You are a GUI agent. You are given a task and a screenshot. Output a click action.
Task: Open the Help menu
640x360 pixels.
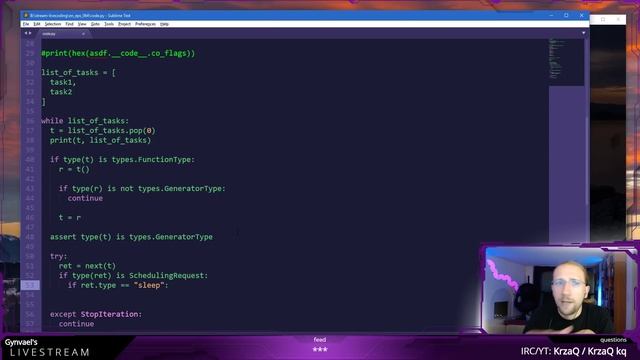[164, 24]
